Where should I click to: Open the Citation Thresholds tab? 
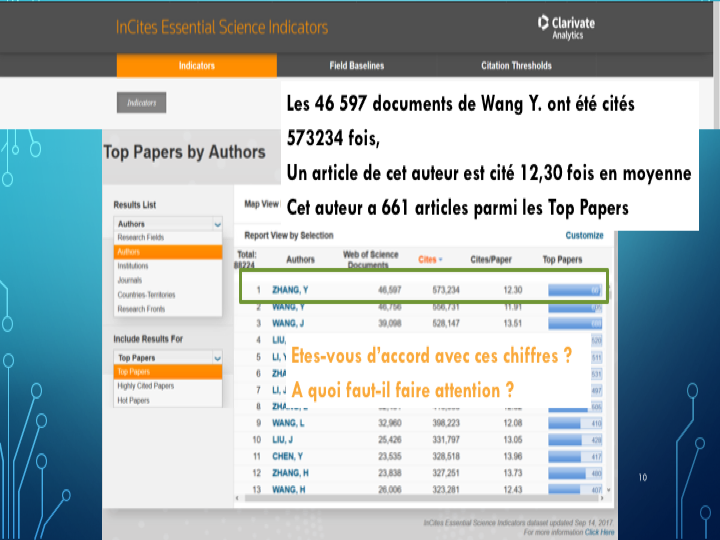coord(516,65)
